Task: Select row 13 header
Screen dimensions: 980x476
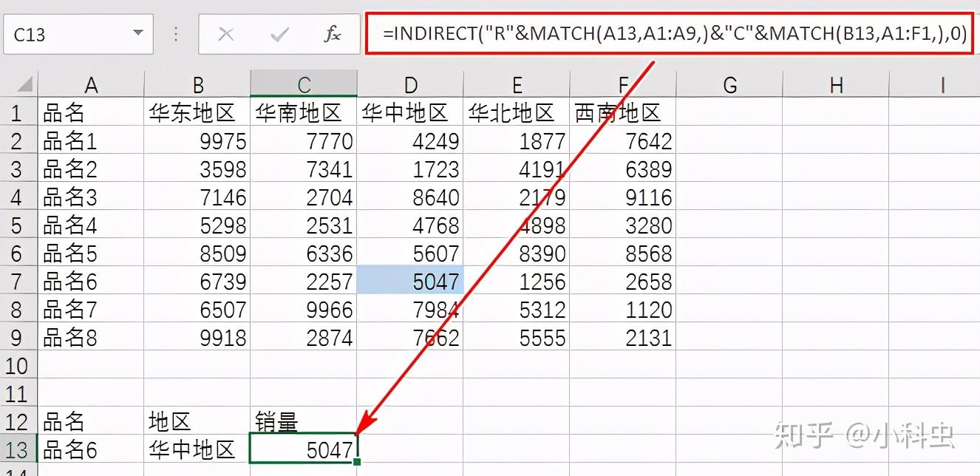Action: click(18, 449)
